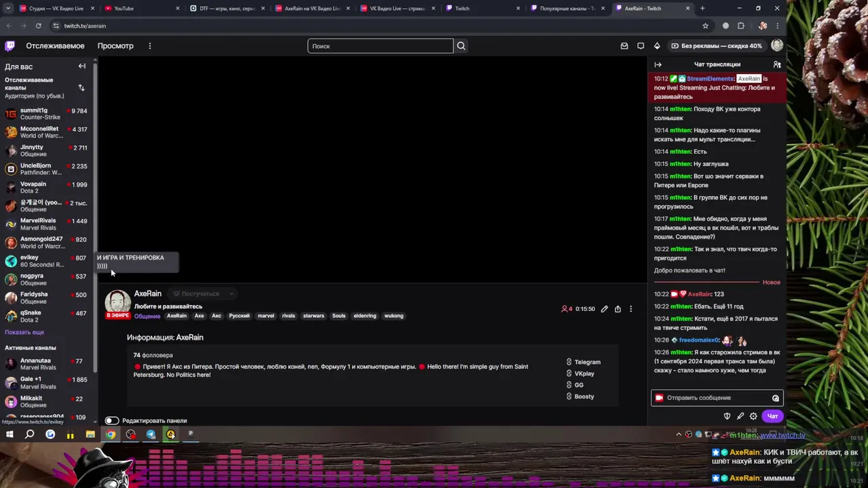868x488 pixels.
Task: Open the Отслеживаемое section
Action: 55,46
